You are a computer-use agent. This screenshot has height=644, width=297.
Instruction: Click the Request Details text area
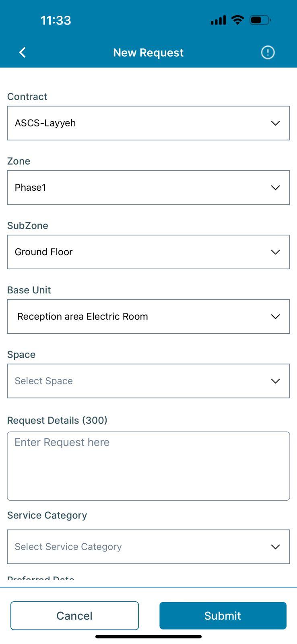148,466
